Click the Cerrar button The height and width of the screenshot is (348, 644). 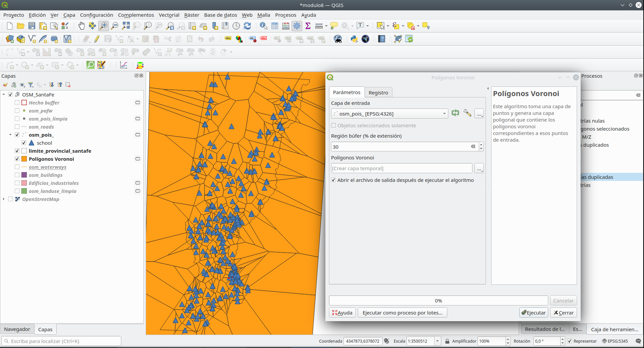coord(564,312)
